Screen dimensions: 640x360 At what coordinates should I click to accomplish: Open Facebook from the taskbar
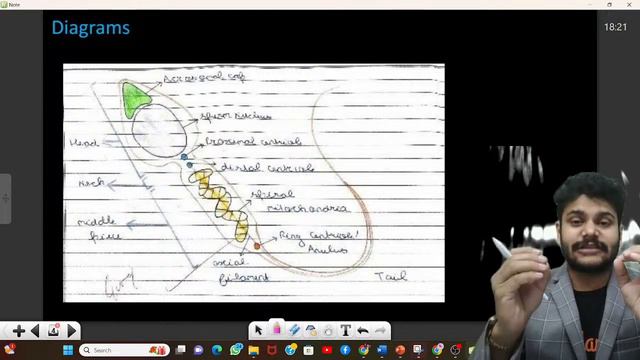tap(345, 350)
